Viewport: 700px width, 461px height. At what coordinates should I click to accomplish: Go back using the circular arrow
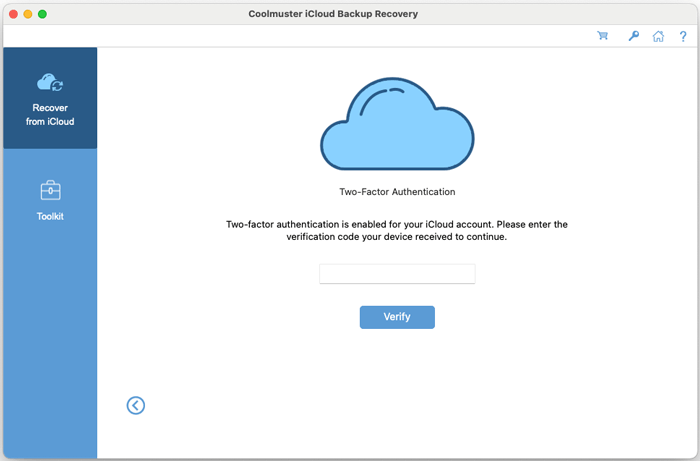(136, 405)
